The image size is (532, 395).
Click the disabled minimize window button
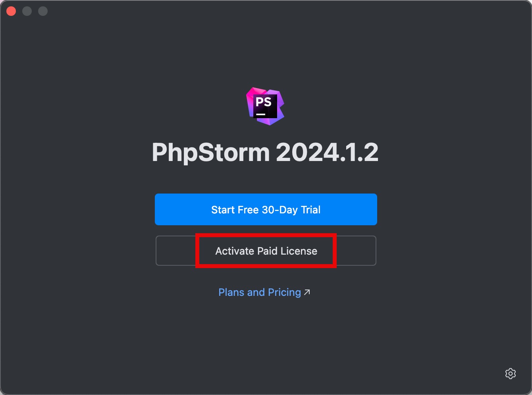click(x=27, y=11)
